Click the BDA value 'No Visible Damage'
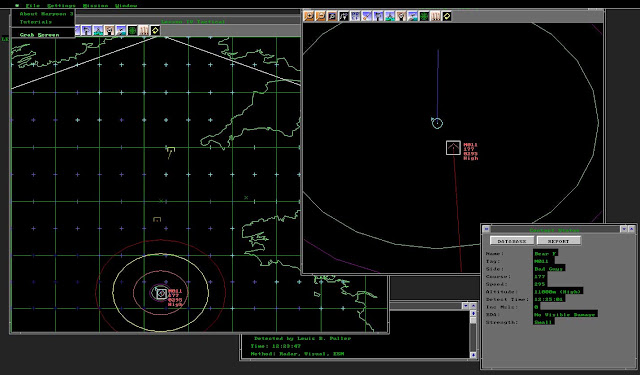640x375 pixels. 565,315
